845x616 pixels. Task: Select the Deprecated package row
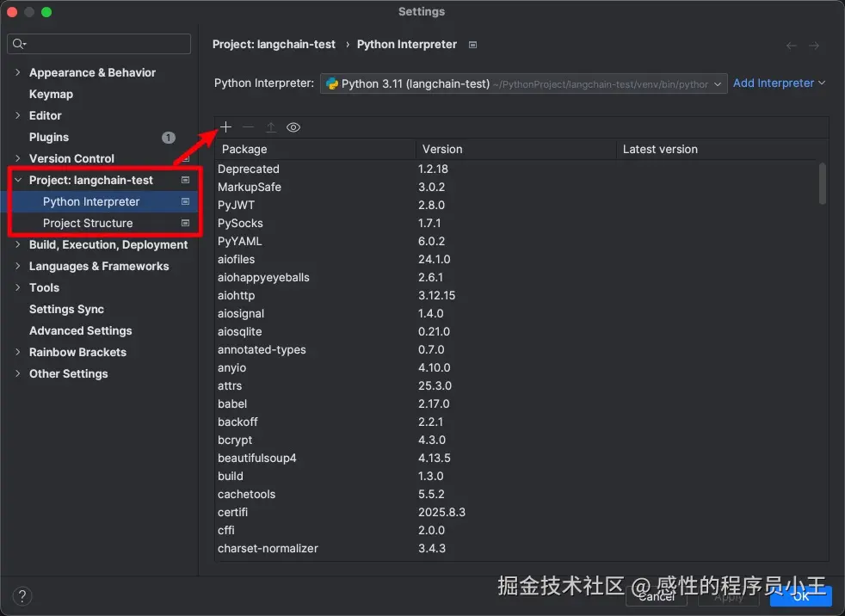tap(516, 169)
